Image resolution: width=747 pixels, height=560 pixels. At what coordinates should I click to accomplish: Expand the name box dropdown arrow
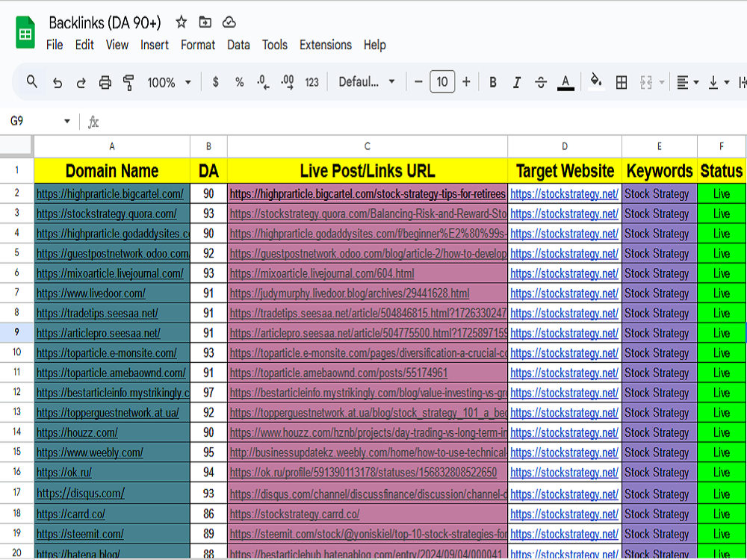point(66,121)
